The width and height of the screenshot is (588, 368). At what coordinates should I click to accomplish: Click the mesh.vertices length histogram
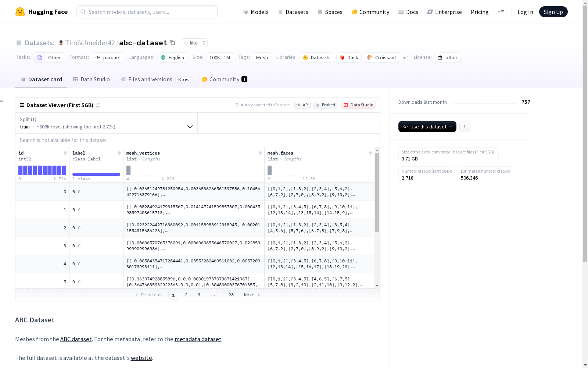pyautogui.click(x=150, y=170)
